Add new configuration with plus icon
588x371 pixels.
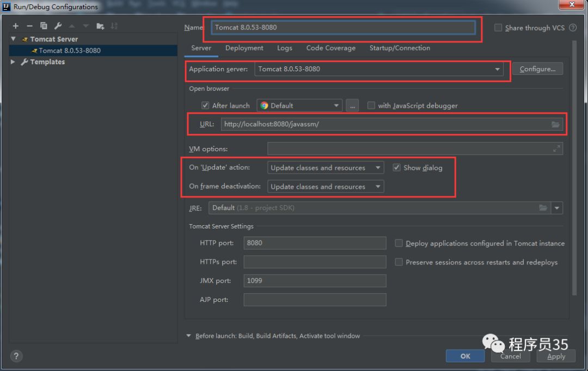(x=15, y=26)
